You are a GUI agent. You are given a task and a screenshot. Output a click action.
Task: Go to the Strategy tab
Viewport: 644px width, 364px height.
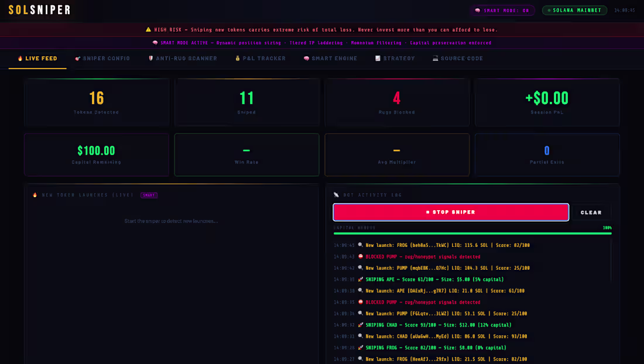[x=395, y=59]
